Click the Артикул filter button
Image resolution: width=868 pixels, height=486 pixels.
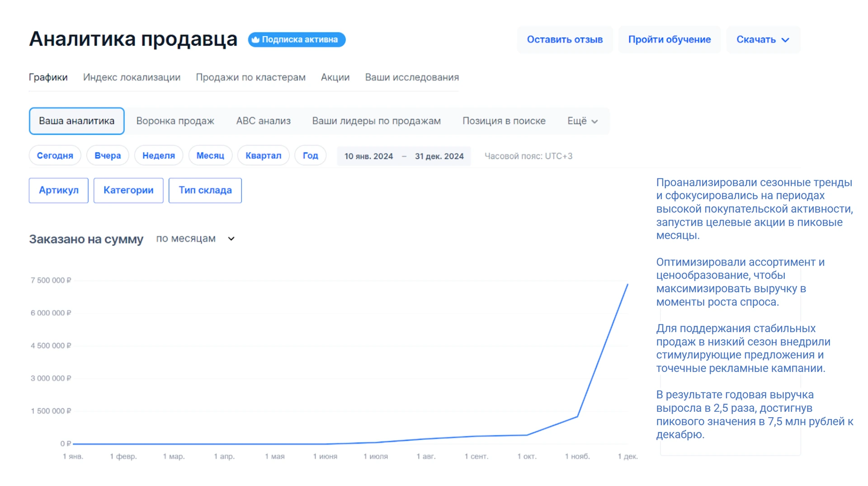click(x=59, y=190)
